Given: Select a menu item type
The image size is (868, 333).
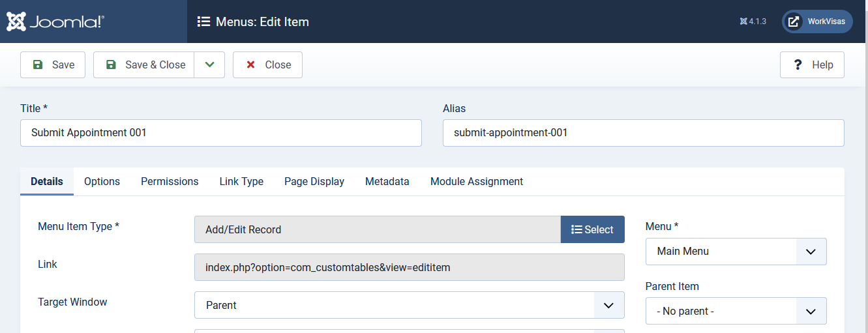Looking at the screenshot, I should coord(592,229).
